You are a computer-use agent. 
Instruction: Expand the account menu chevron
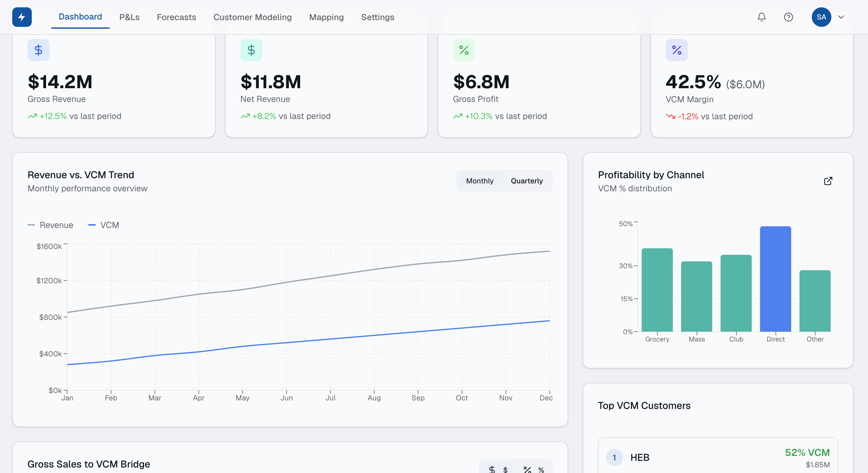tap(841, 17)
